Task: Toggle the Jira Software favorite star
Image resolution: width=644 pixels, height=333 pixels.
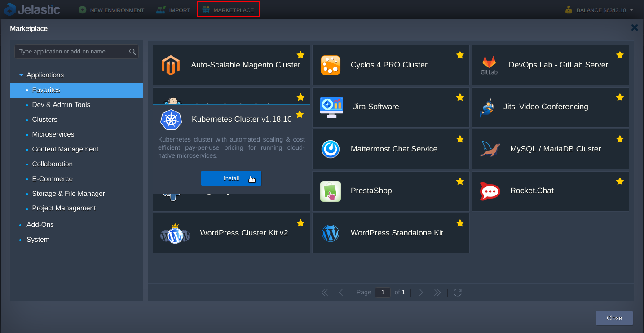Action: (460, 97)
